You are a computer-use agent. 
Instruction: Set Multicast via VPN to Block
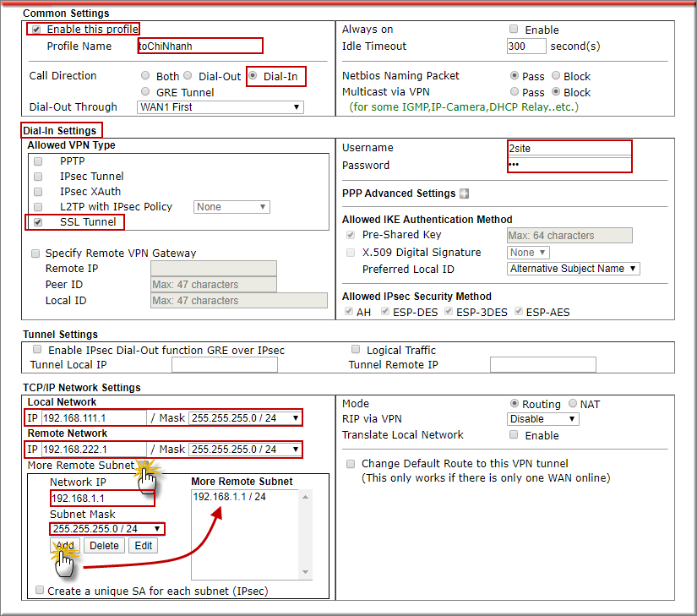click(x=556, y=91)
